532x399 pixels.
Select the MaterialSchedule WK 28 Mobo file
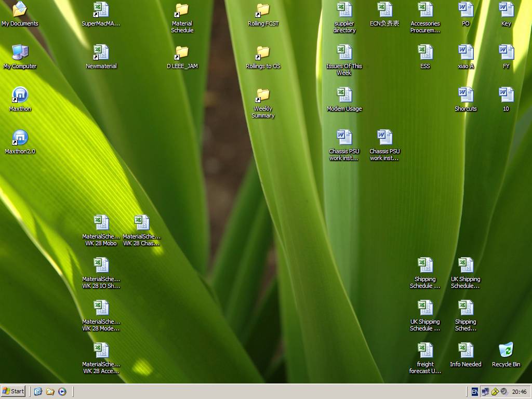coord(101,223)
